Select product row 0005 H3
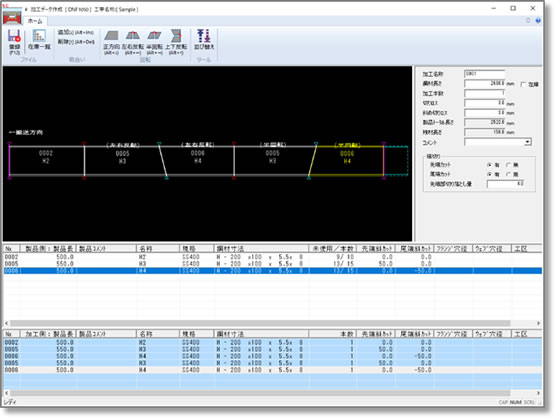Screen dimensions: 554x418 (x=272, y=264)
